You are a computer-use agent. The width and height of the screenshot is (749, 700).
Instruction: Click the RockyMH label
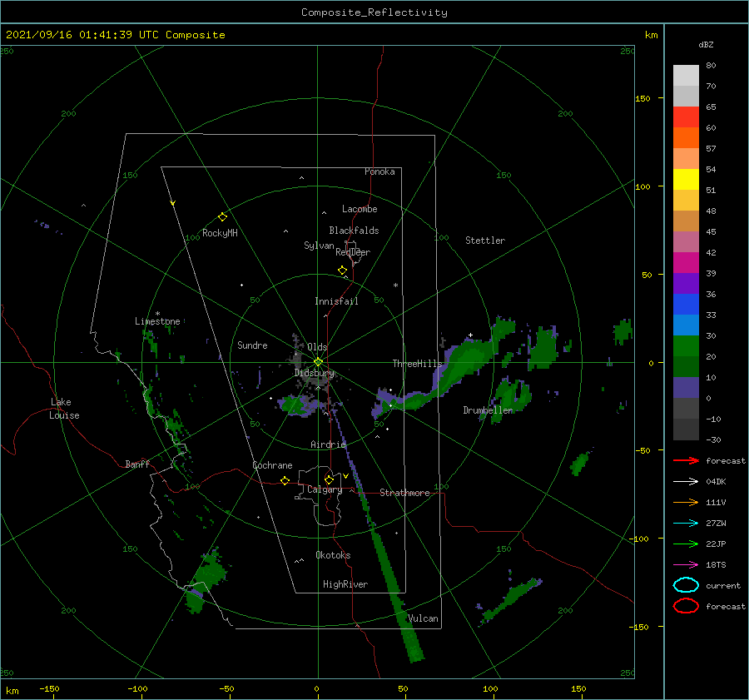click(x=220, y=233)
